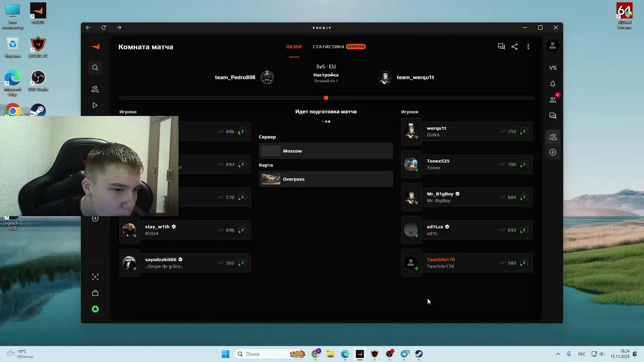The image size is (644, 362).
Task: Open the shop bag sidebar icon
Action: (x=95, y=293)
